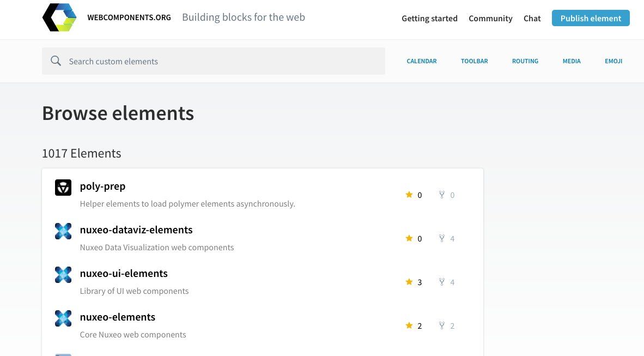Click the fork icon for nuxeo-ui-elements

tap(442, 282)
